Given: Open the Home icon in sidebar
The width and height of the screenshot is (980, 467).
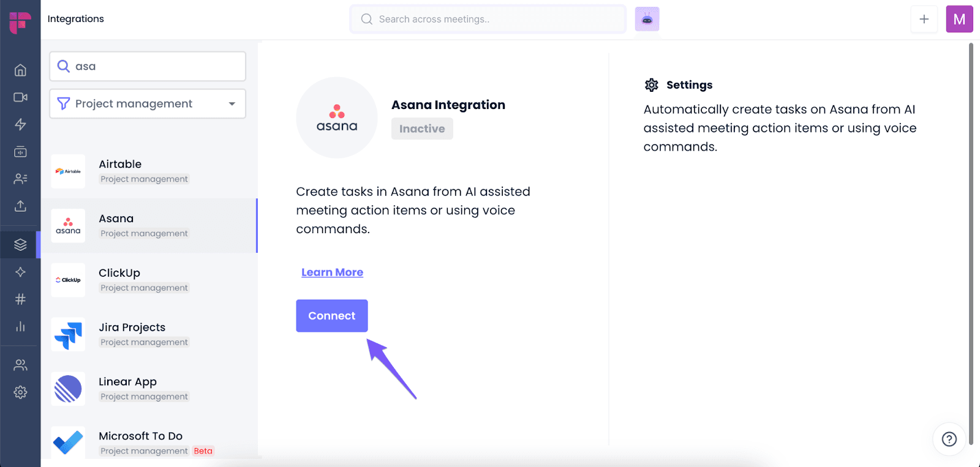Looking at the screenshot, I should (x=20, y=70).
